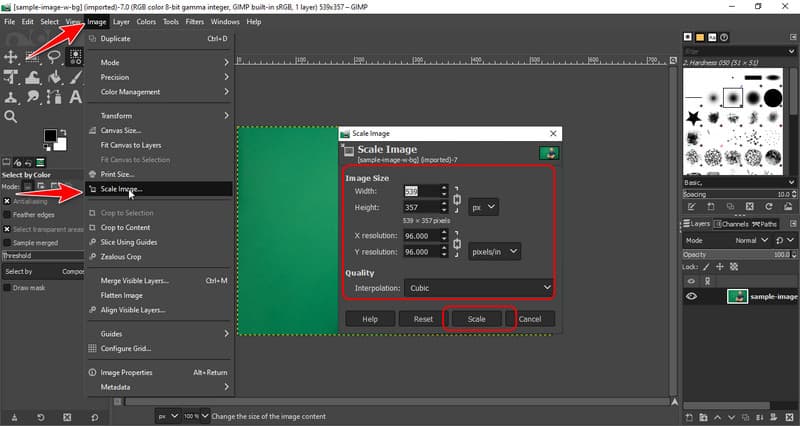Choose Scale Image from the Image menu
Viewport: 800px width, 426px height.
pyautogui.click(x=122, y=188)
